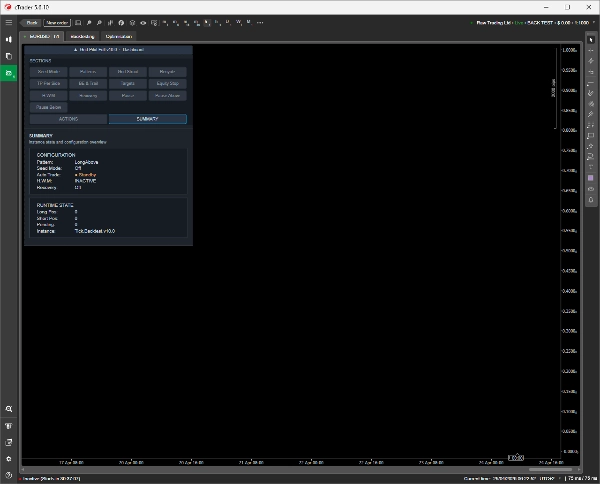
Task: Open the settings gear in left sidebar
Action: pyautogui.click(x=8, y=459)
